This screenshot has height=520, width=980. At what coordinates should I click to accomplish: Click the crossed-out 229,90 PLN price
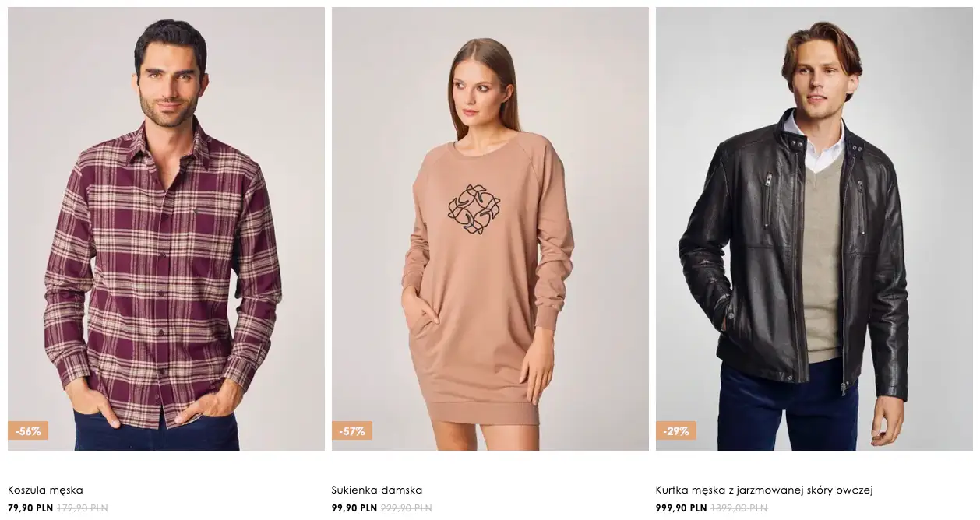click(406, 508)
